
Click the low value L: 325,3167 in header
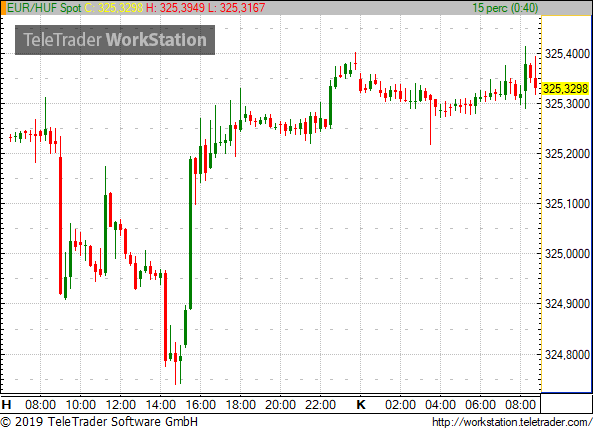click(237, 8)
